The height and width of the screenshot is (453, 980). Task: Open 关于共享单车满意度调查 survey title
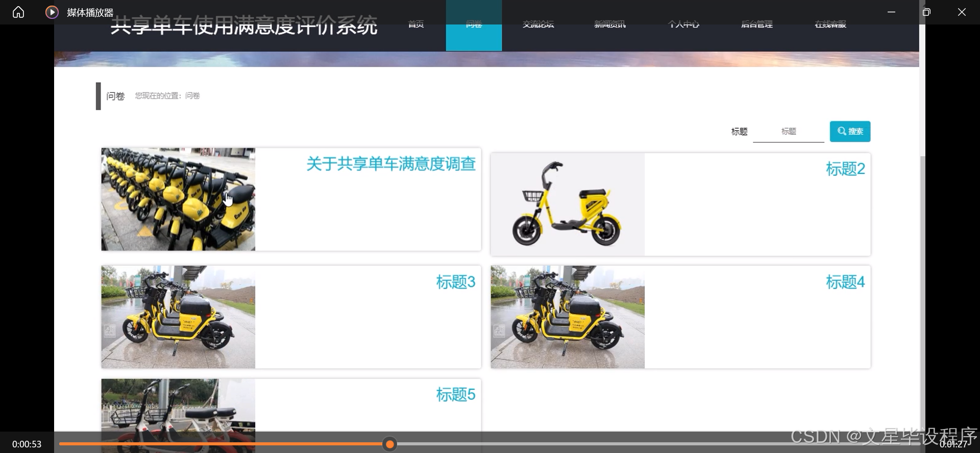click(391, 164)
